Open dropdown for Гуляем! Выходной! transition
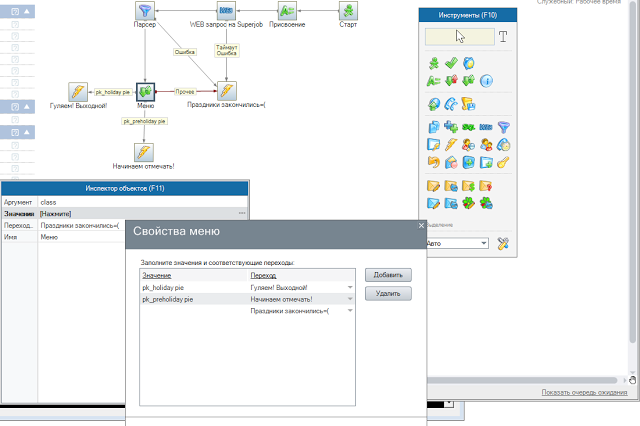The image size is (640, 426). coord(350,287)
